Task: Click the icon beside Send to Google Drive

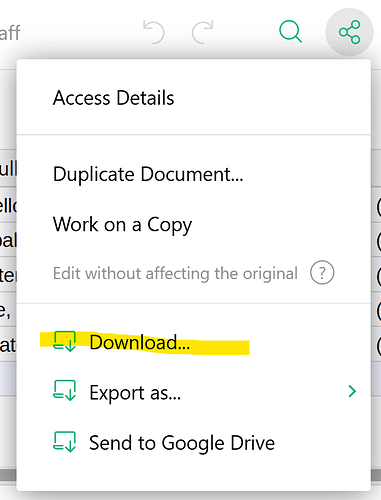Action: (x=64, y=442)
